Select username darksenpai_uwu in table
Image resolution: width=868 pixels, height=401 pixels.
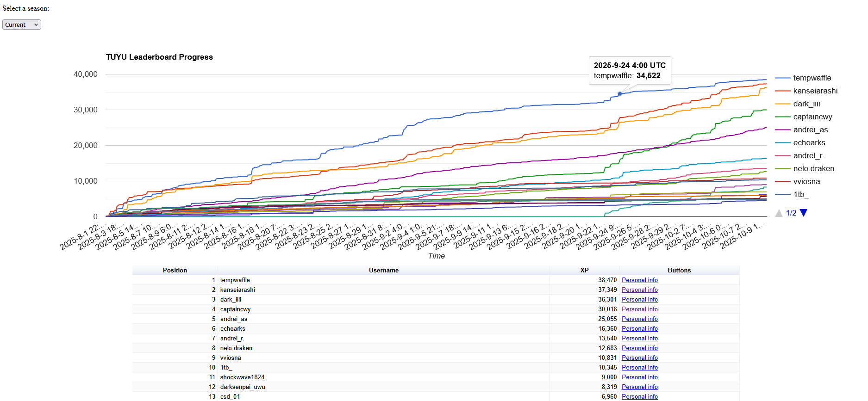(x=243, y=387)
